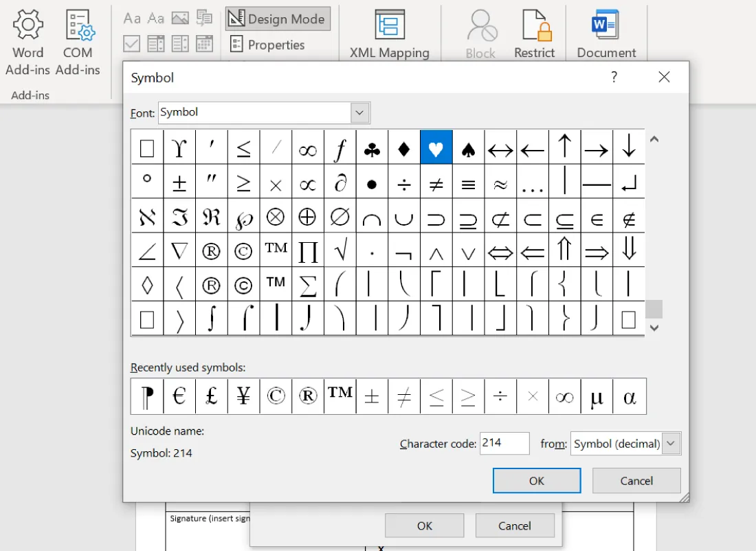Open Content Control Properties
Image resolution: width=756 pixels, height=551 pixels.
(267, 45)
